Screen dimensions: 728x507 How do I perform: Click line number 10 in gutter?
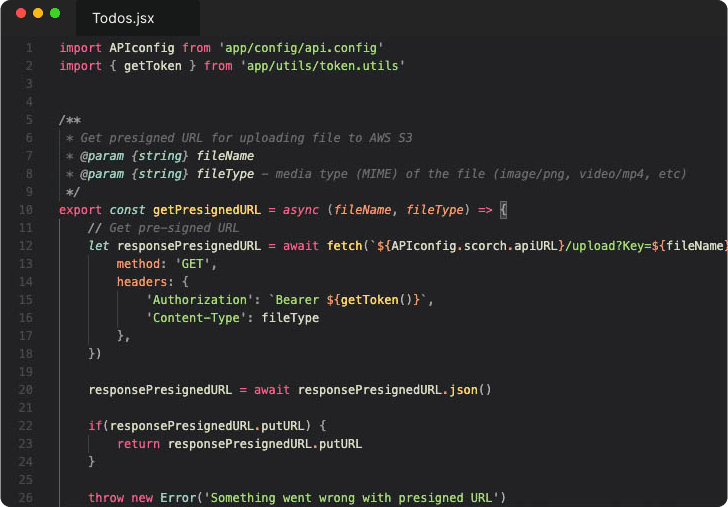(26, 210)
